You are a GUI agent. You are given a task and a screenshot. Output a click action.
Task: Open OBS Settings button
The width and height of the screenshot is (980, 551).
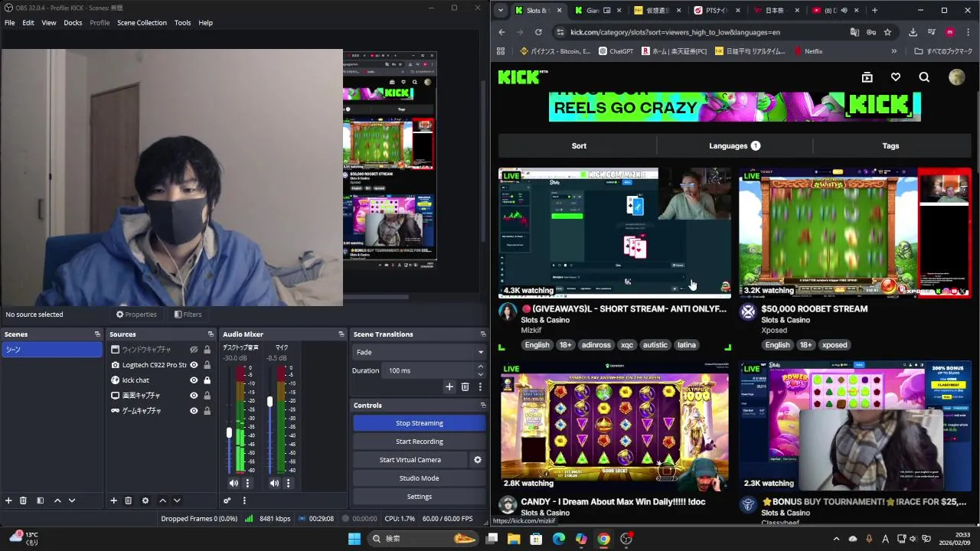click(x=419, y=497)
